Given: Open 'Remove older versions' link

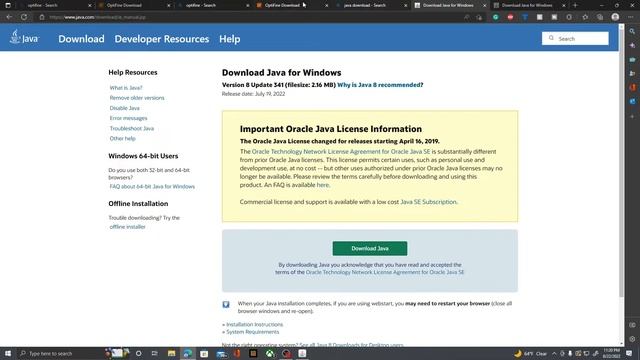Looking at the screenshot, I should point(137,98).
